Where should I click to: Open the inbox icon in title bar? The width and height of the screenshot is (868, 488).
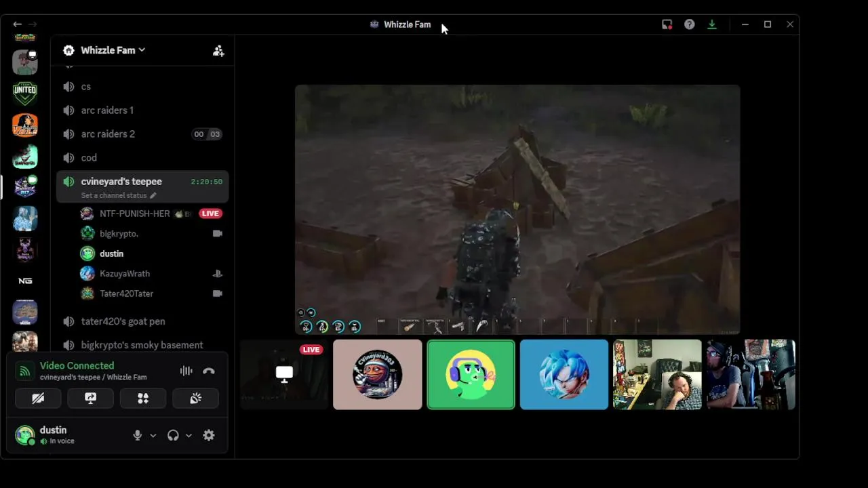coord(667,24)
